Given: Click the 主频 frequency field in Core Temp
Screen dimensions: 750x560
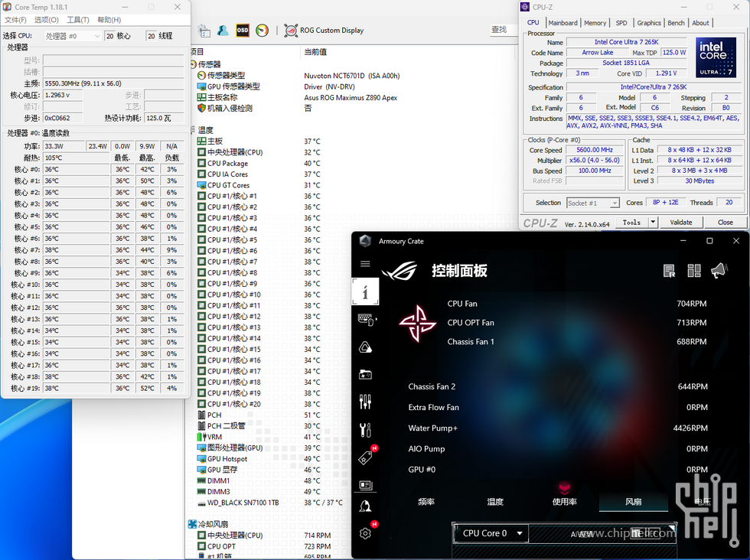Looking at the screenshot, I should (x=113, y=83).
